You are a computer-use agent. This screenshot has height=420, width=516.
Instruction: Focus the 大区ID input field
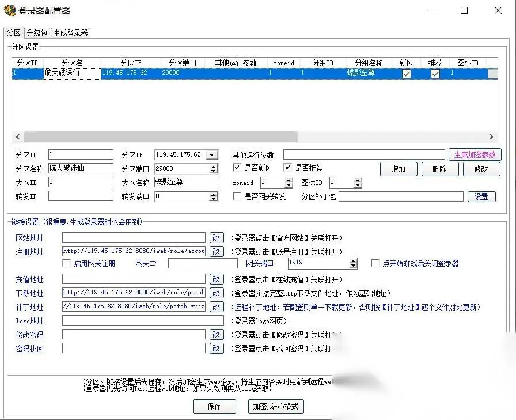point(81,182)
